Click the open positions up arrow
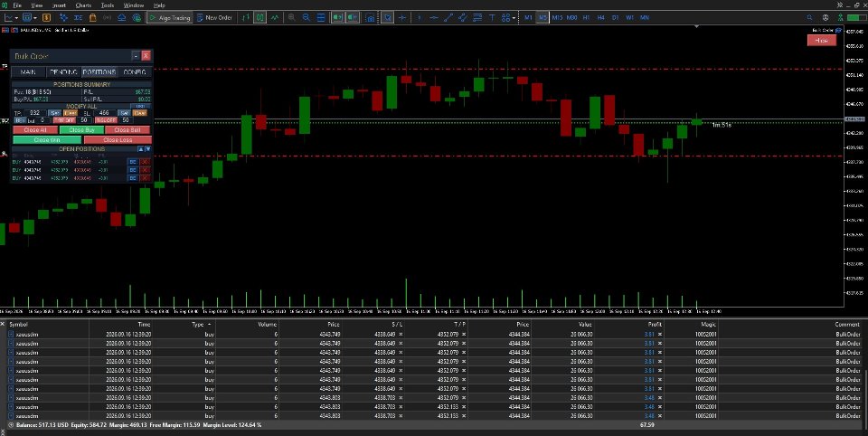868x436 pixels. click(141, 149)
